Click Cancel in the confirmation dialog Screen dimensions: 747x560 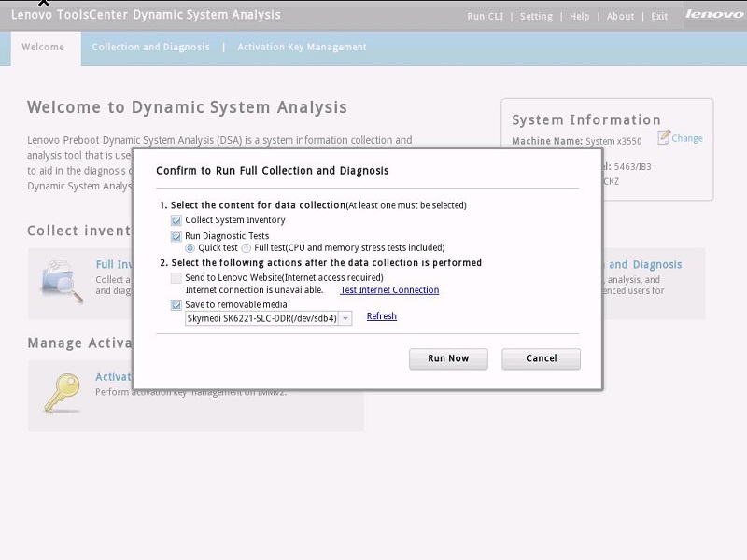[x=541, y=358]
